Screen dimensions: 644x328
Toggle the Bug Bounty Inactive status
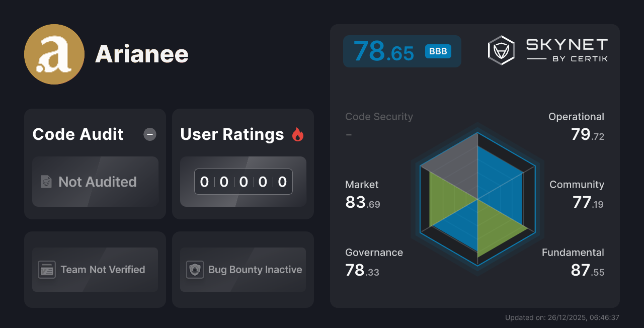pos(243,270)
